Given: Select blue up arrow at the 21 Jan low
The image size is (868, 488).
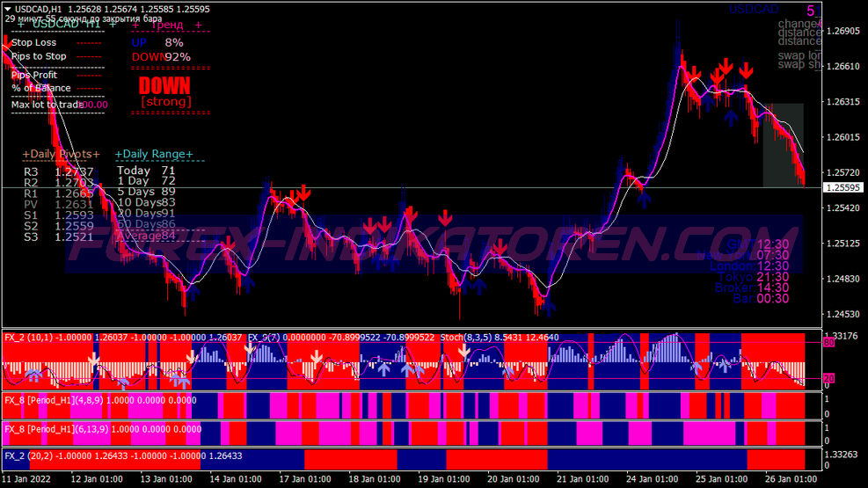Looking at the screenshot, I should (549, 306).
